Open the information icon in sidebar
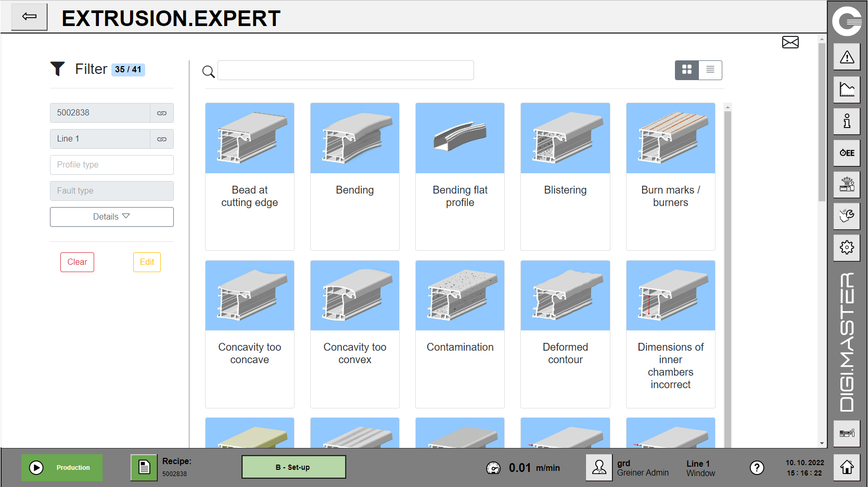 [x=847, y=121]
